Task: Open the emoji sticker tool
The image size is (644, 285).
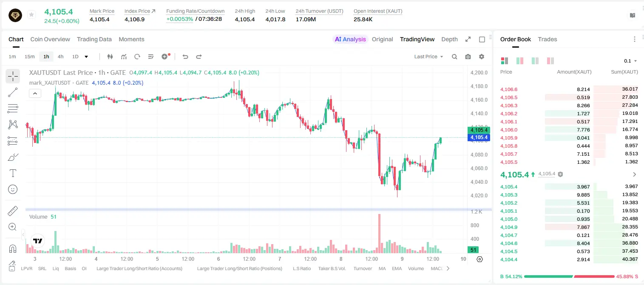Action: [x=13, y=189]
